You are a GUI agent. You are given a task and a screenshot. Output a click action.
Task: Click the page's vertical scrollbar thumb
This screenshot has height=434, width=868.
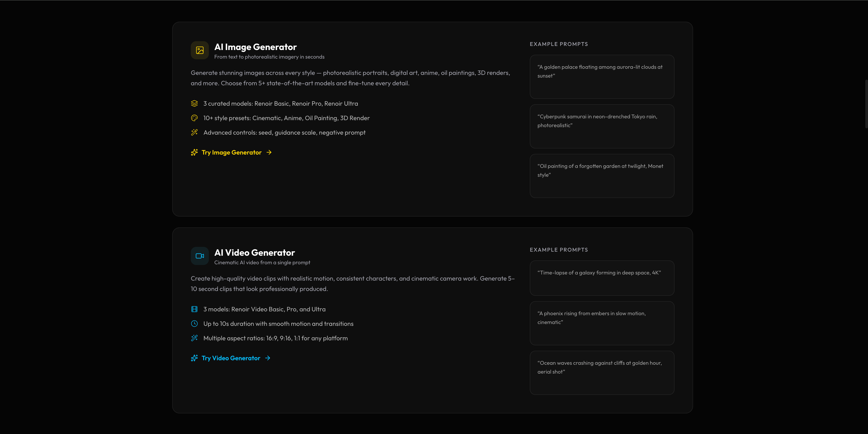[866, 104]
